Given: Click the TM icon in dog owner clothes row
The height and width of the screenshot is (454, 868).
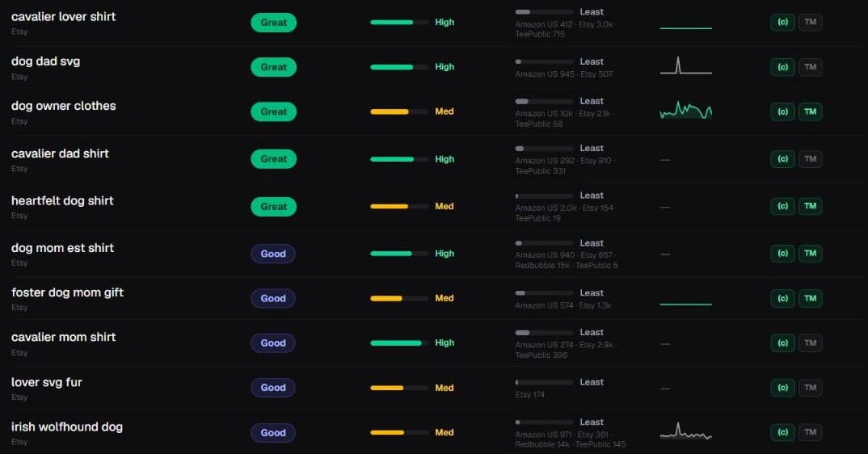Looking at the screenshot, I should (810, 111).
